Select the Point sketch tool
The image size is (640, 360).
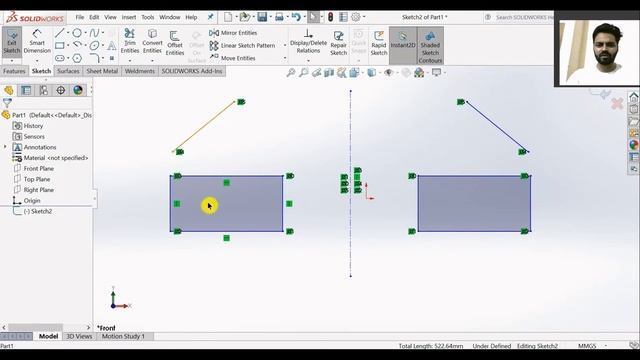[x=111, y=58]
